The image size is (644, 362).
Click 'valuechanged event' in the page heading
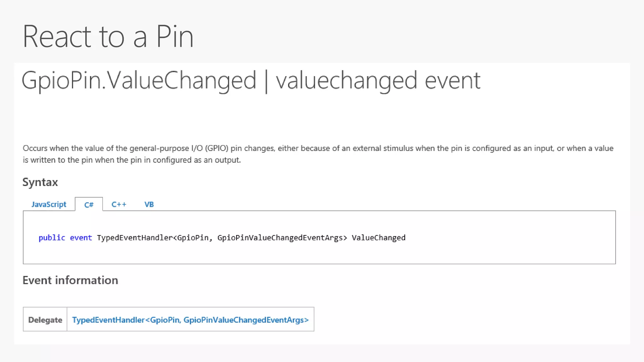(378, 80)
